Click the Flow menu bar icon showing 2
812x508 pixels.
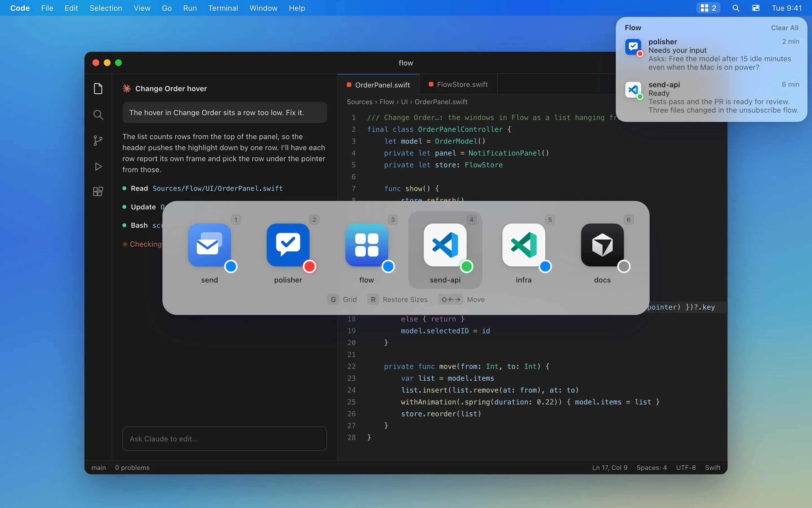pos(708,8)
